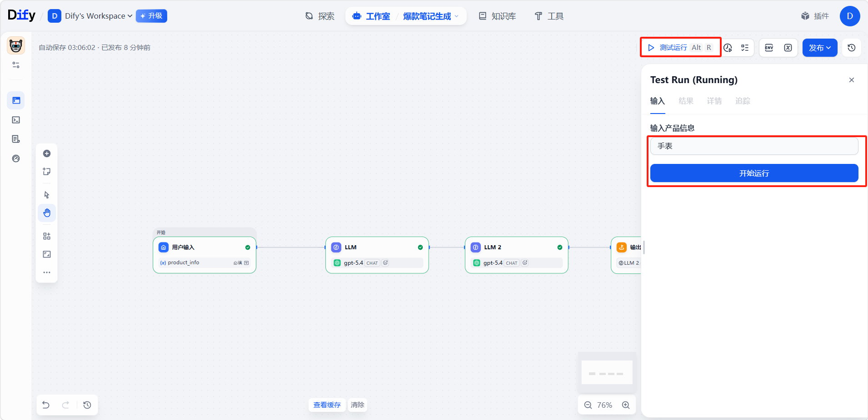Screen dimensions: 868x420
Task: Expand the 爆款笔记生成 app name dropdown
Action: pyautogui.click(x=430, y=16)
